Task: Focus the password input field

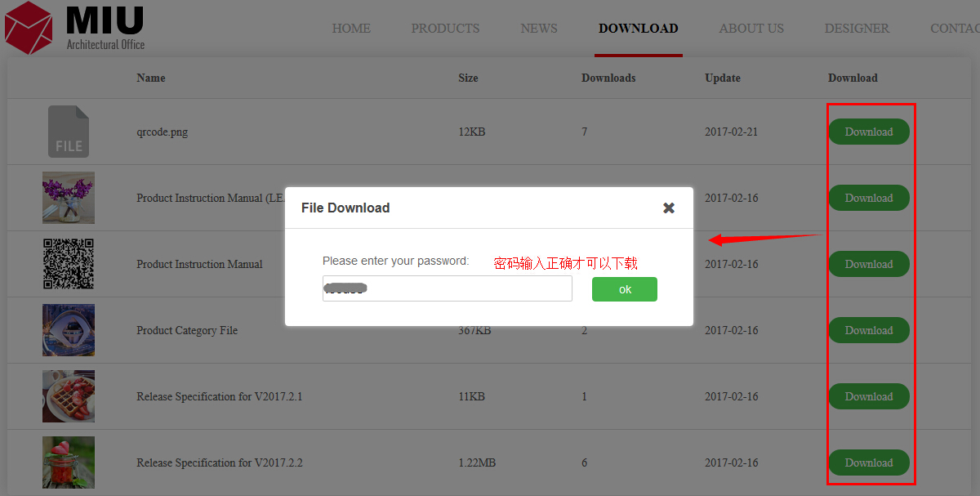Action: (x=447, y=288)
